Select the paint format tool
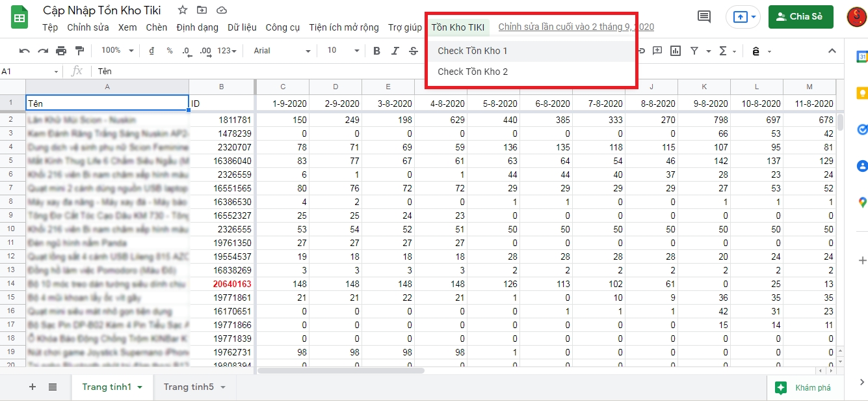Image resolution: width=868 pixels, height=401 pixels. pyautogui.click(x=79, y=51)
